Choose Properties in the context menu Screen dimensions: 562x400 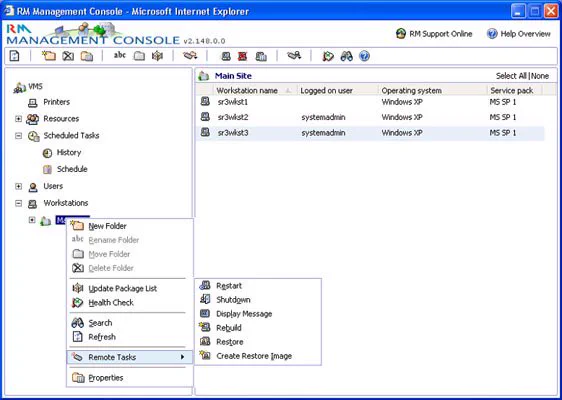click(129, 378)
